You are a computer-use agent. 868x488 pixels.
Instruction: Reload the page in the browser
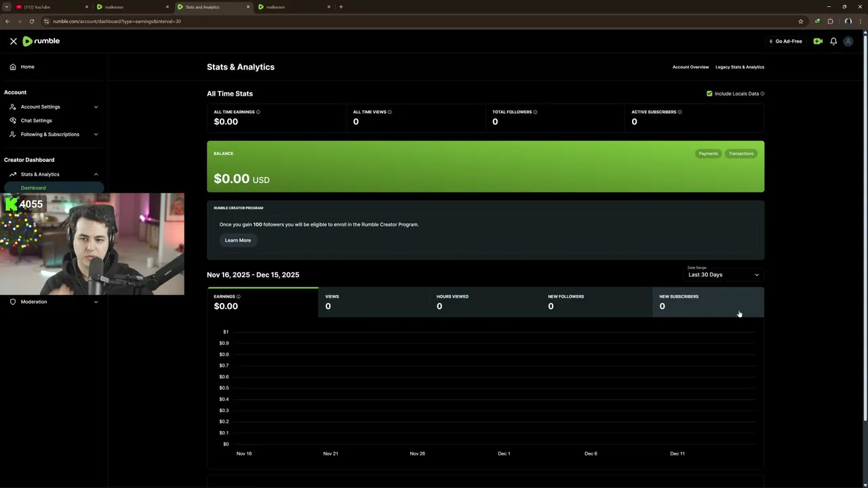pos(31,21)
